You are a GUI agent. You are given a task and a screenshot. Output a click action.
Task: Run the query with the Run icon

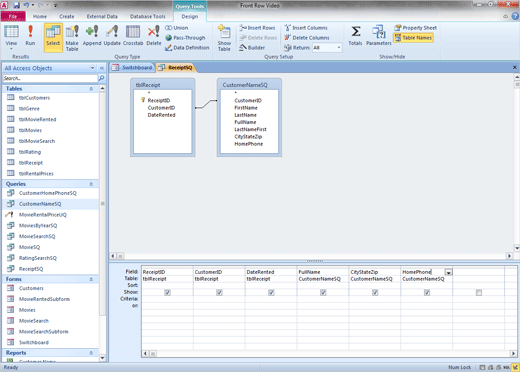tap(30, 36)
